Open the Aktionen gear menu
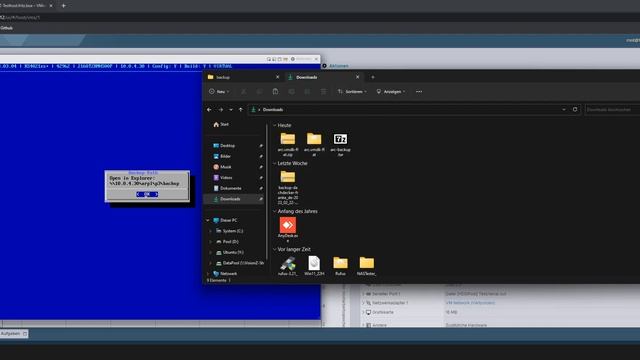Image resolution: width=640 pixels, height=360 pixels. coord(336,66)
